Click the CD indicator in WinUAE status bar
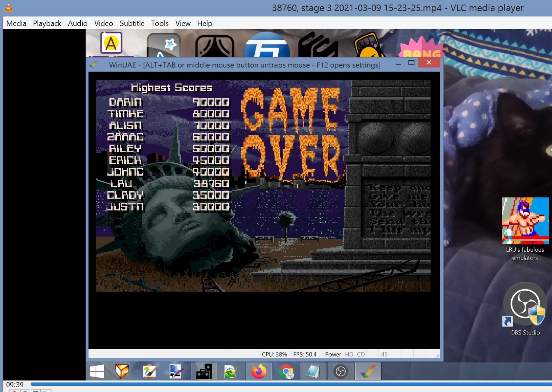 [361, 354]
